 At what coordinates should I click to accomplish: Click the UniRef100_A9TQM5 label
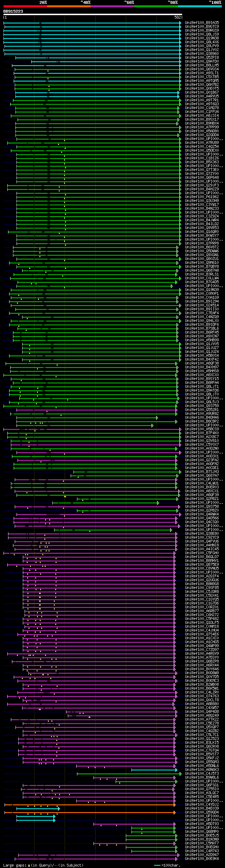pos(202,81)
